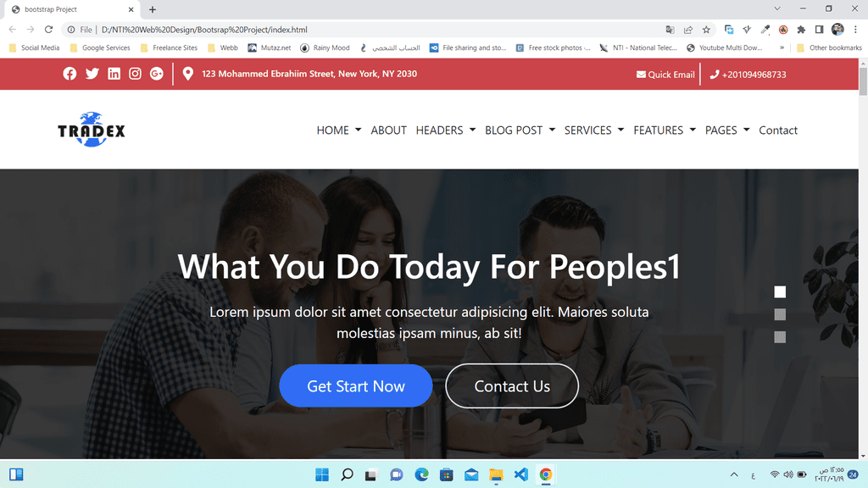
Task: Open the Twitter bird icon link
Action: [x=92, y=74]
